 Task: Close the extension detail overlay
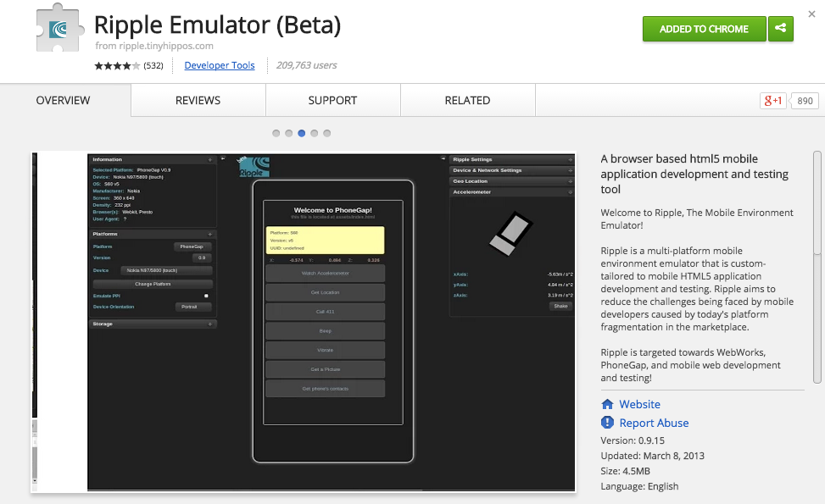tap(811, 14)
